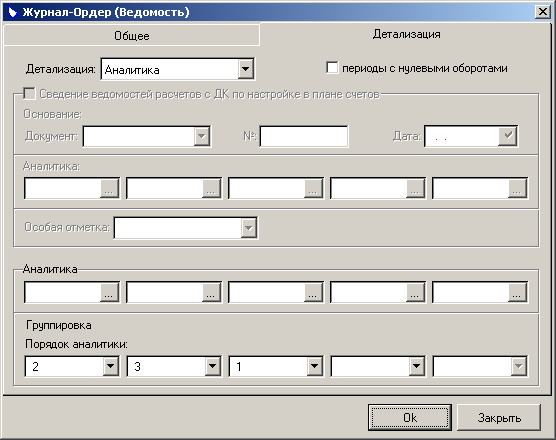This screenshot has width=556, height=440.
Task: Click the Закрыть button
Action: coord(499,418)
